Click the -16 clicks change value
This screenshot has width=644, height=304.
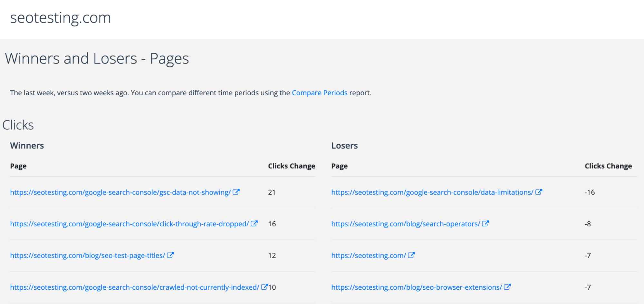[x=590, y=192]
